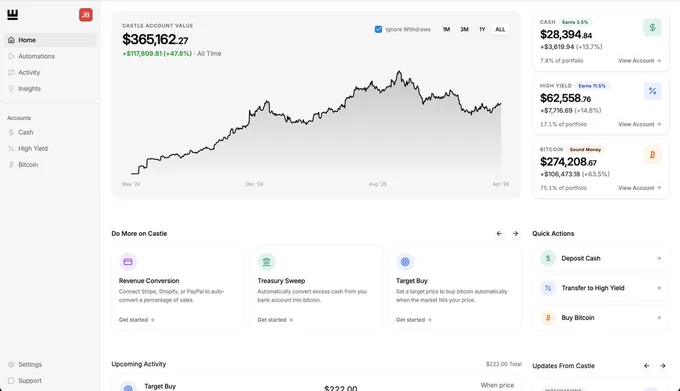
Task: Click the Earns 11.5% badge
Action: [x=592, y=86]
